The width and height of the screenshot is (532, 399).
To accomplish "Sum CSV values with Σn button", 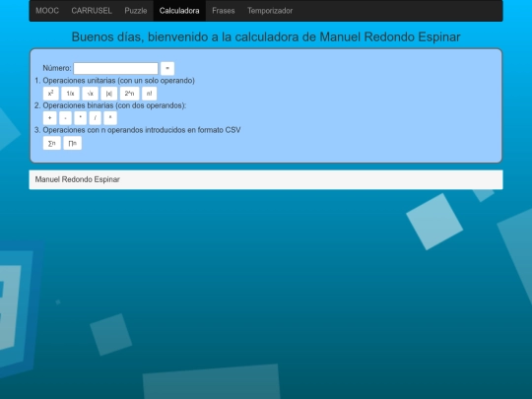I will 52,143.
